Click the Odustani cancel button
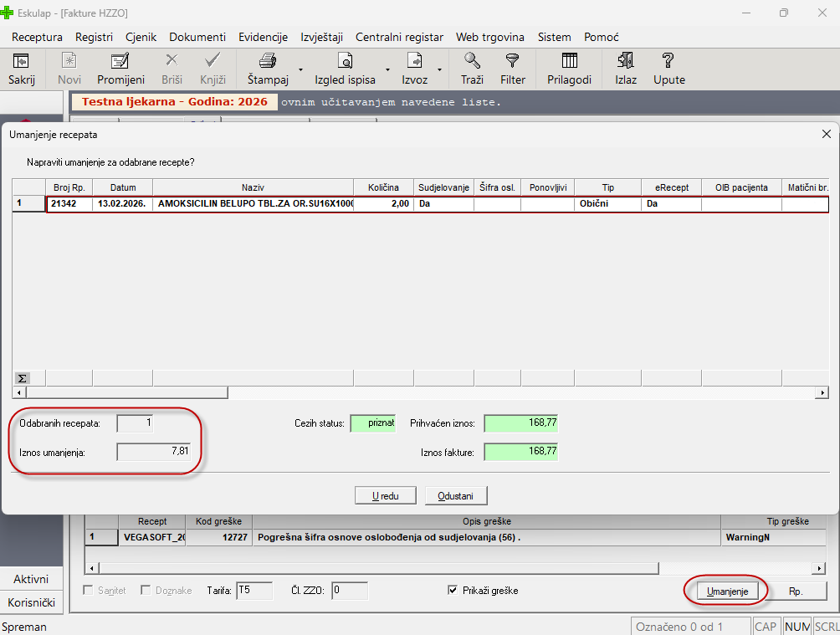 455,496
